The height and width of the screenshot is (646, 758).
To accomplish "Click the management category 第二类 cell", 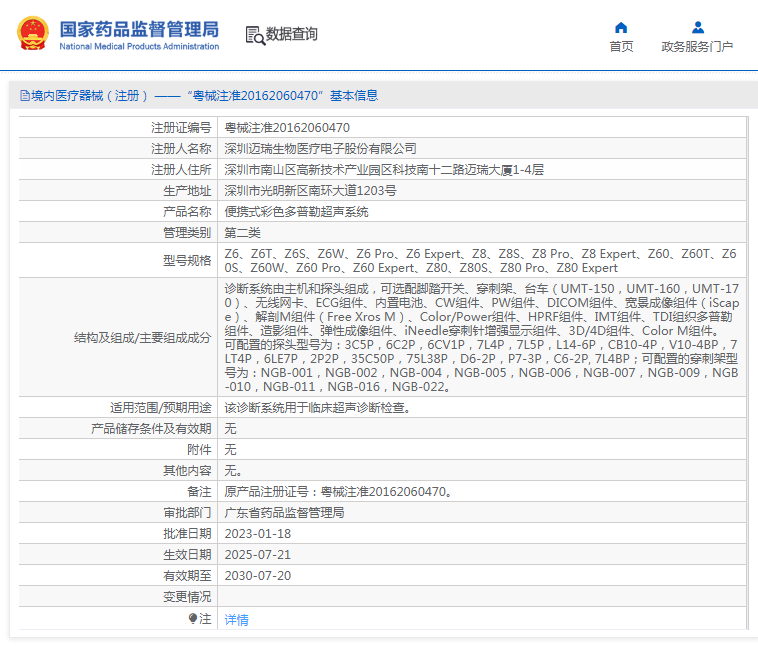I will [242, 232].
